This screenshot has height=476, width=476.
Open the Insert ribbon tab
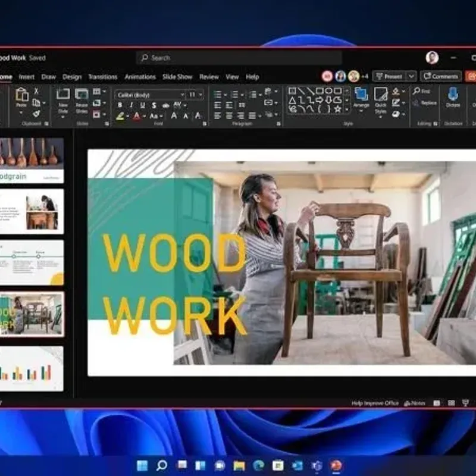coord(26,77)
